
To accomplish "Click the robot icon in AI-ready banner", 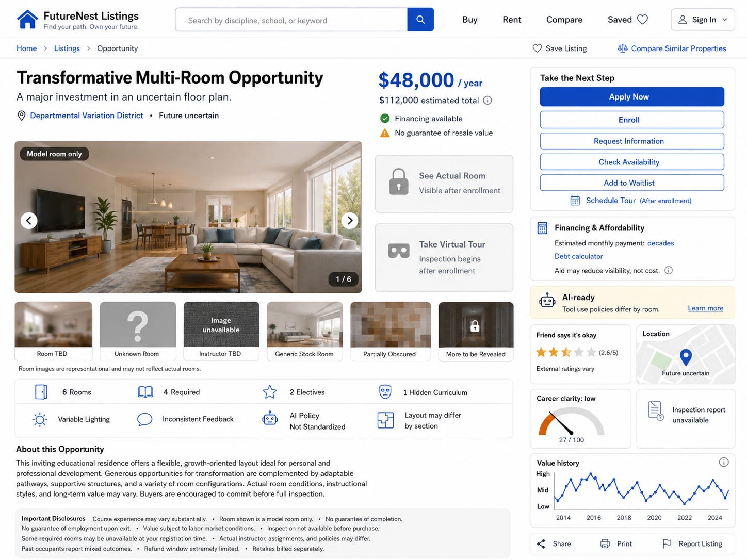I will tap(547, 301).
